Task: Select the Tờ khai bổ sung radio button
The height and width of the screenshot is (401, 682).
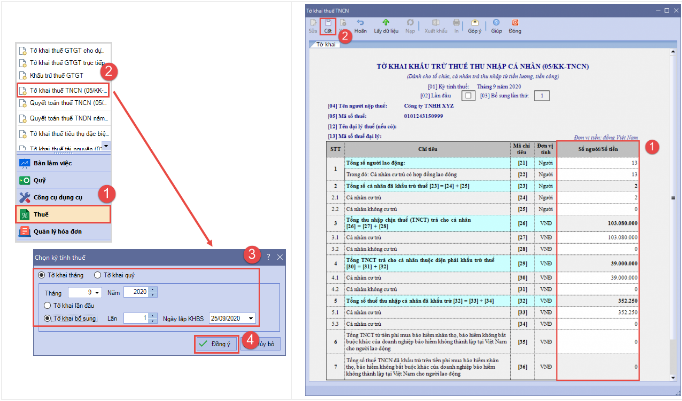Action: point(47,318)
